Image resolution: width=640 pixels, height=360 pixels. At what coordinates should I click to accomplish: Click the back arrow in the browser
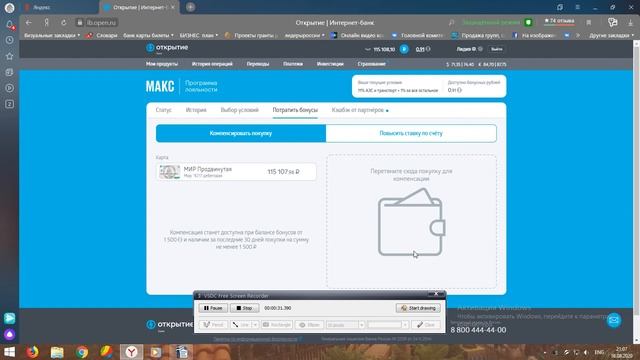tap(28, 22)
